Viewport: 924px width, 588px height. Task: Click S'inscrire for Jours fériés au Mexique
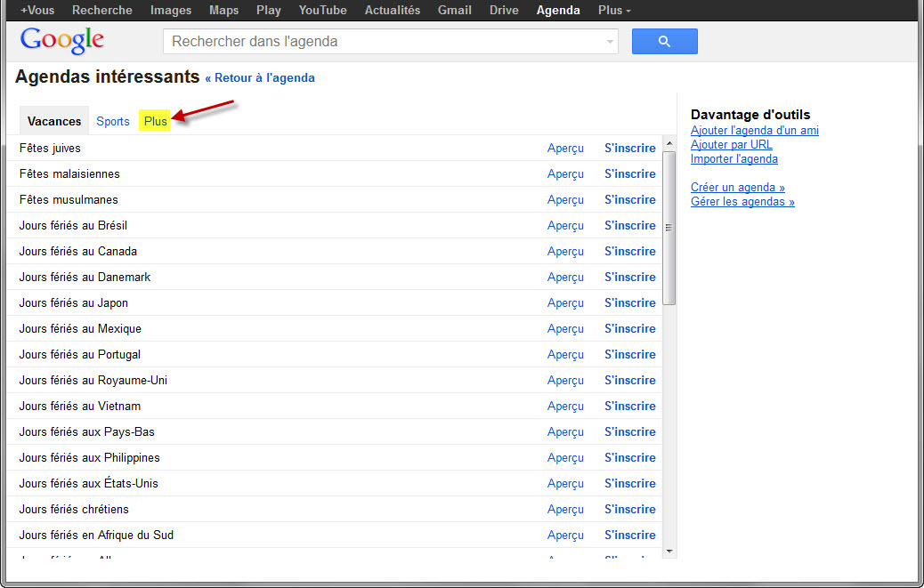click(x=630, y=329)
